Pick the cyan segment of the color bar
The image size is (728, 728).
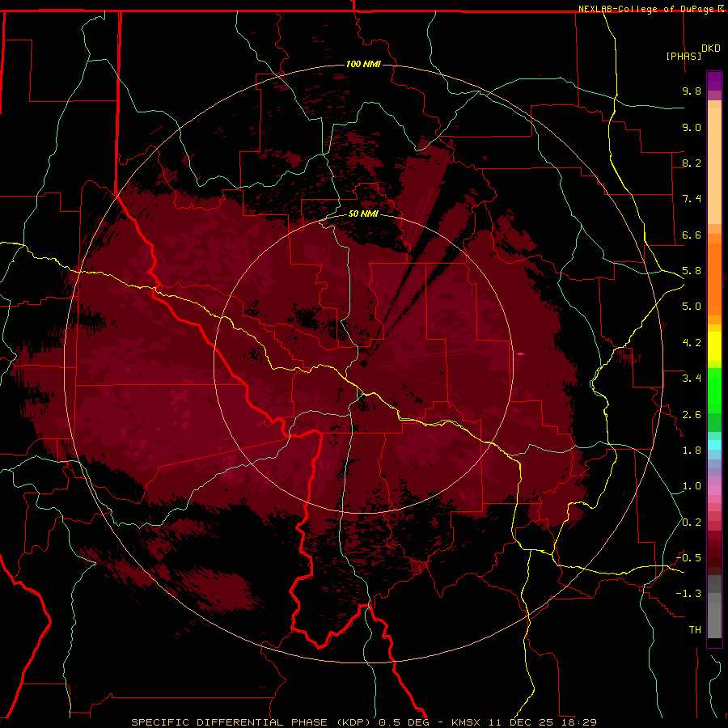714,444
